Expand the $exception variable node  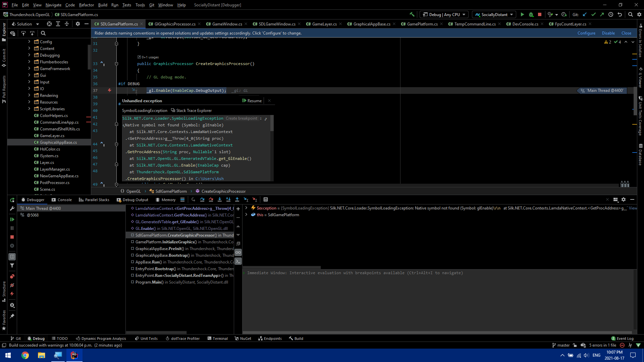point(247,208)
